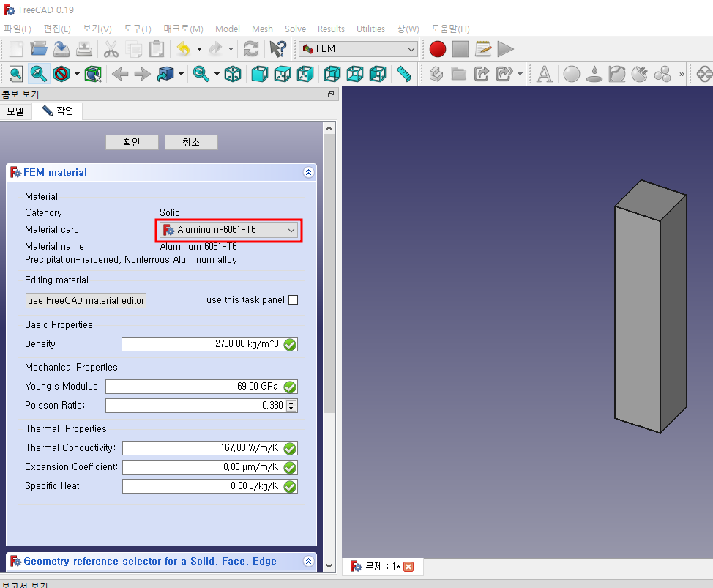Redo the last action
Image resolution: width=713 pixels, height=588 pixels.
tap(215, 49)
